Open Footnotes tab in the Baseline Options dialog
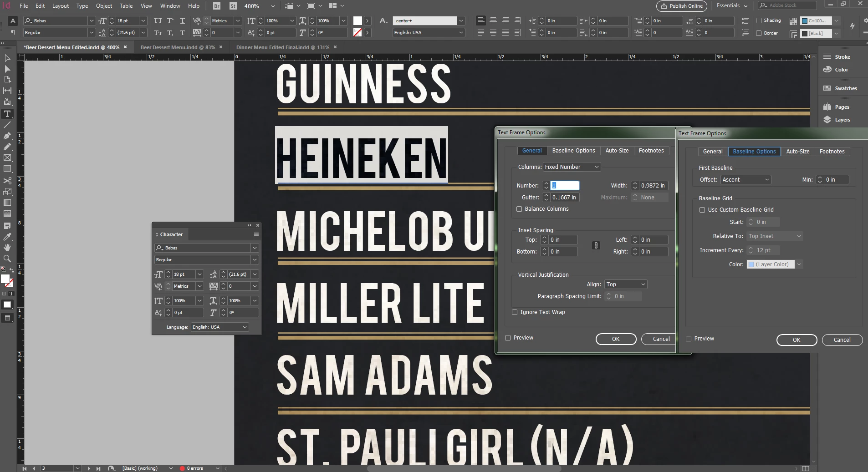 832,152
